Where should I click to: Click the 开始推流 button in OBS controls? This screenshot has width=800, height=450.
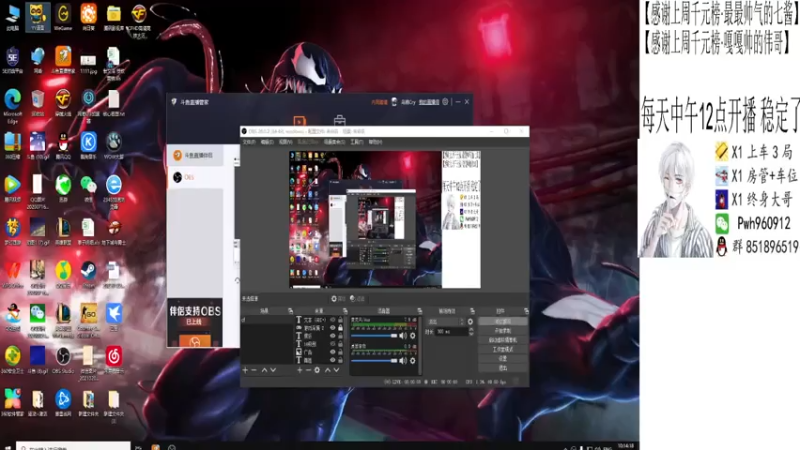(503, 321)
